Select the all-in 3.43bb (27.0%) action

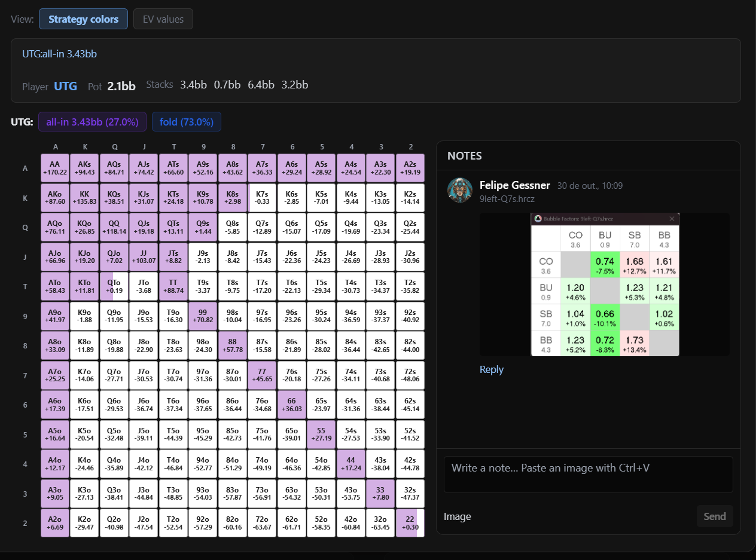[92, 122]
